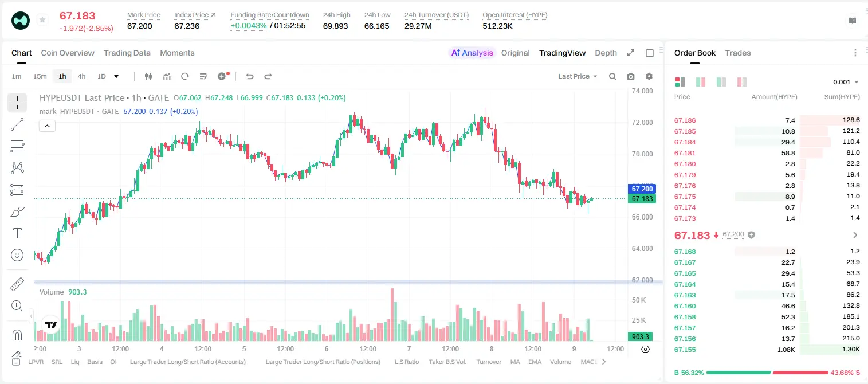Viewport: 868px width, 384px height.
Task: Toggle magnet mode on drawing toolbar
Action: (x=17, y=335)
